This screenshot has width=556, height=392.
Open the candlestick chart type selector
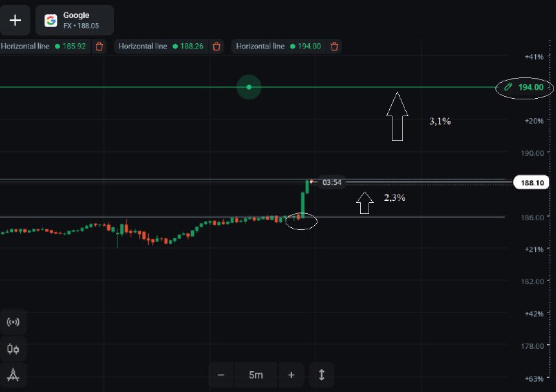click(13, 349)
